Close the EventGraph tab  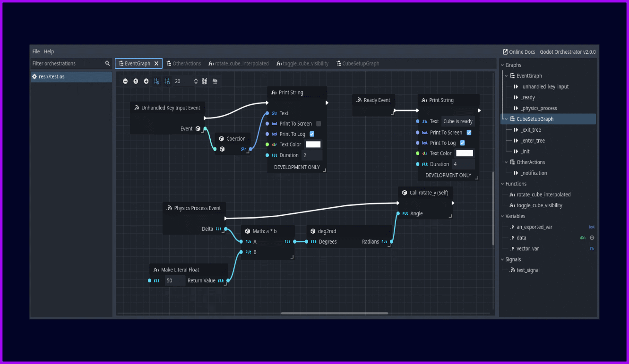point(156,63)
